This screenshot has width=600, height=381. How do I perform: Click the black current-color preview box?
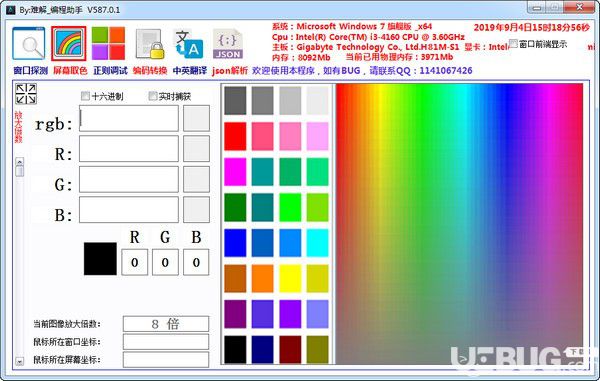(100, 259)
